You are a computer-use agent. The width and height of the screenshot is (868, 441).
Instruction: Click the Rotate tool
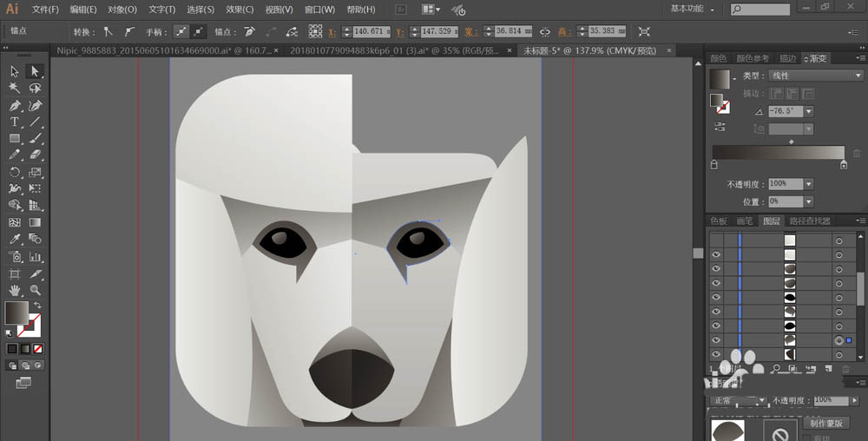15,172
